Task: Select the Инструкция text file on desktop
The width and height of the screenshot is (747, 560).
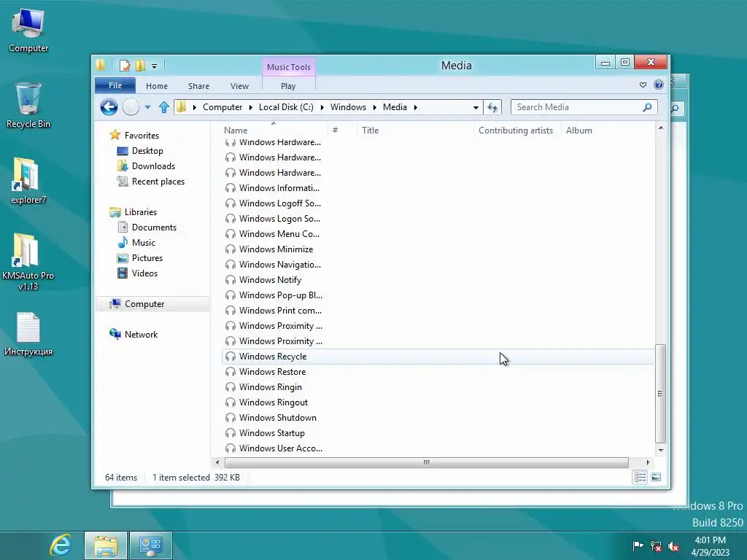Action: pos(28,334)
